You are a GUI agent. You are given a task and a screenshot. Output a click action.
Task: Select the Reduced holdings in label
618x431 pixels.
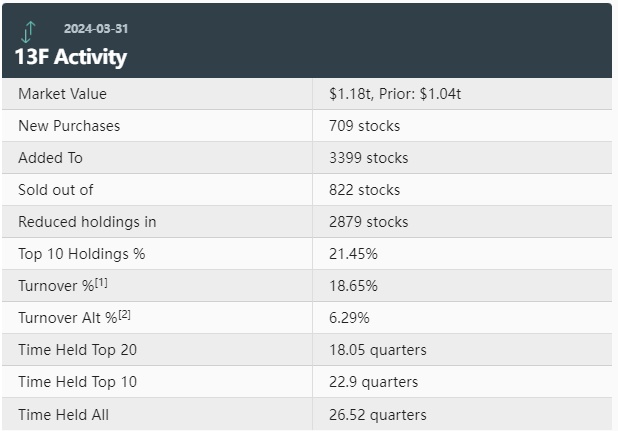point(87,222)
